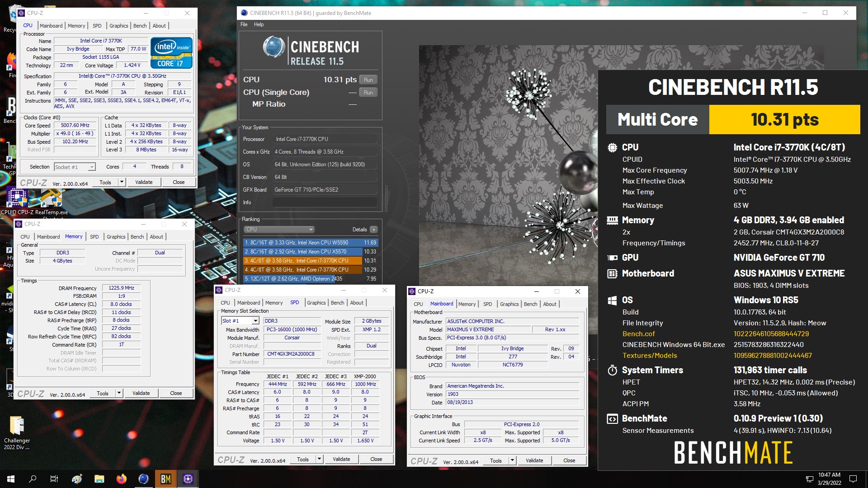Run the CPU Single Core test
This screenshot has width=868, height=488.
(368, 93)
